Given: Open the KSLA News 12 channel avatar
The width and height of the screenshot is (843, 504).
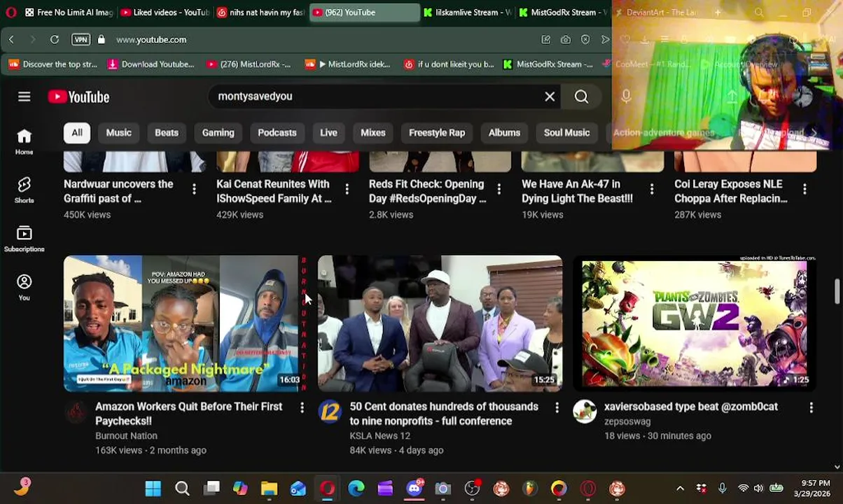Looking at the screenshot, I should tap(330, 412).
